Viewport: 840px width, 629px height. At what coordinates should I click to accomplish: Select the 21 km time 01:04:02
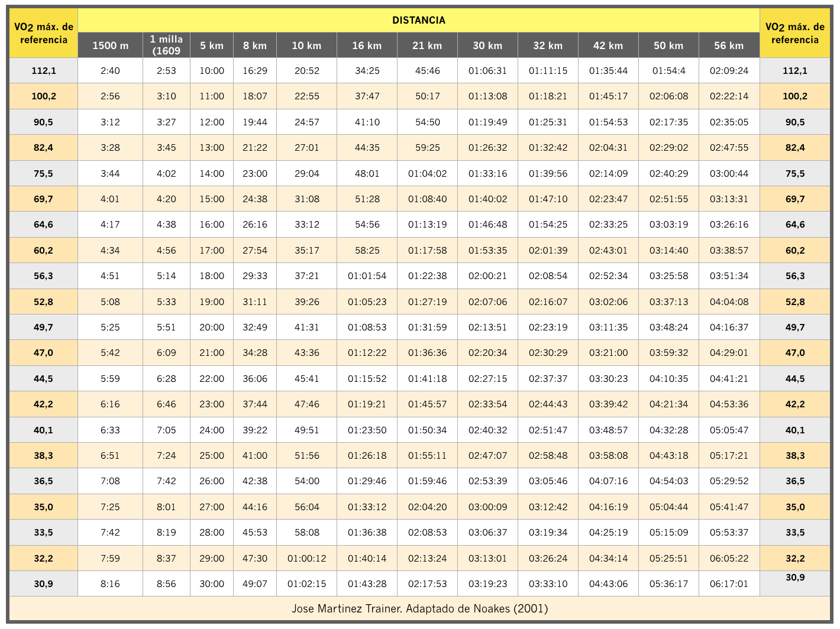click(x=427, y=174)
